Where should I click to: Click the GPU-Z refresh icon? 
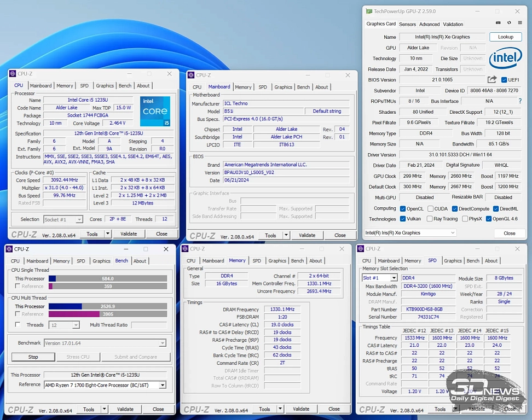point(509,23)
